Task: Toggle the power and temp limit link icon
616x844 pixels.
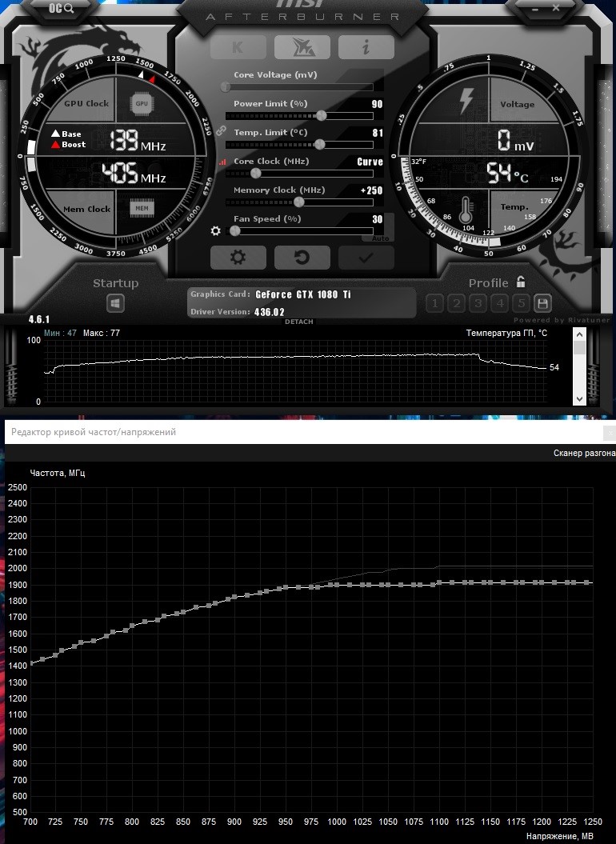Action: coord(221,130)
